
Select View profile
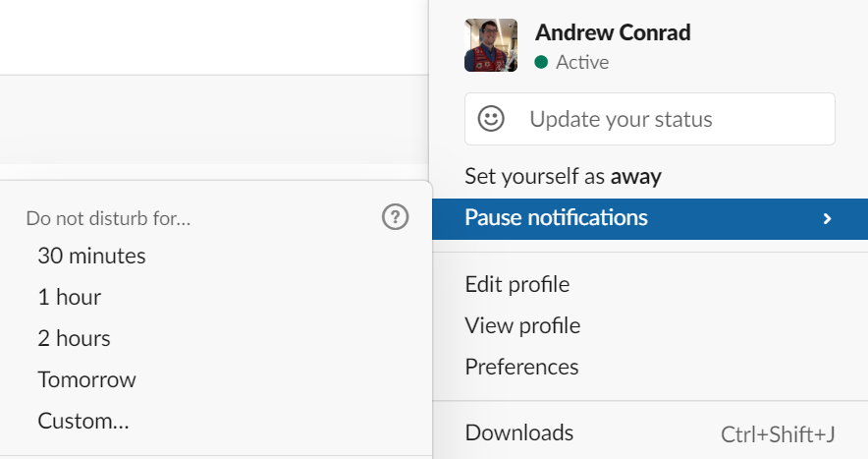tap(522, 325)
